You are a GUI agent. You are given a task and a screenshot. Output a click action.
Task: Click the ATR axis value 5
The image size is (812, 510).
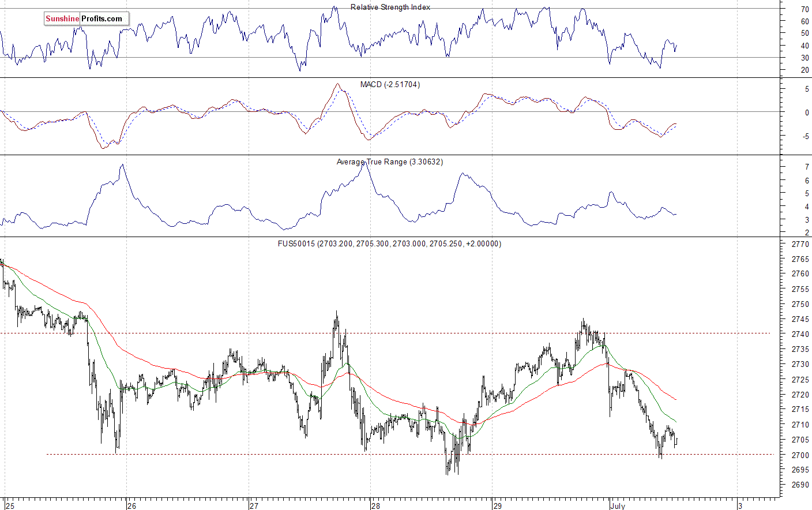coord(807,194)
